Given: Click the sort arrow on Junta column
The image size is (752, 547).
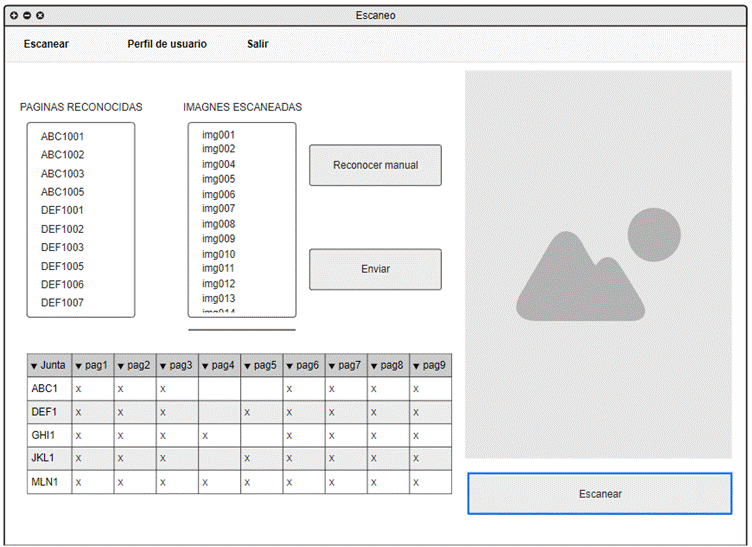Looking at the screenshot, I should point(34,366).
